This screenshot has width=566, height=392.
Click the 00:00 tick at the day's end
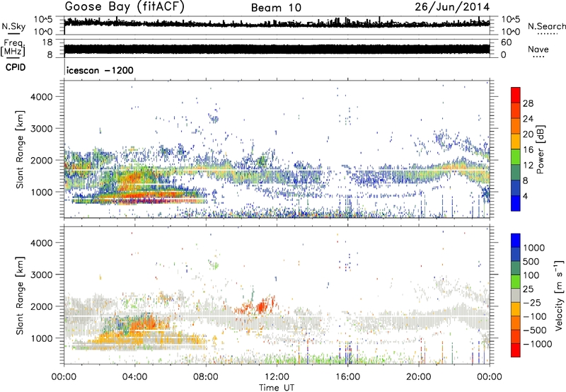[490, 377]
